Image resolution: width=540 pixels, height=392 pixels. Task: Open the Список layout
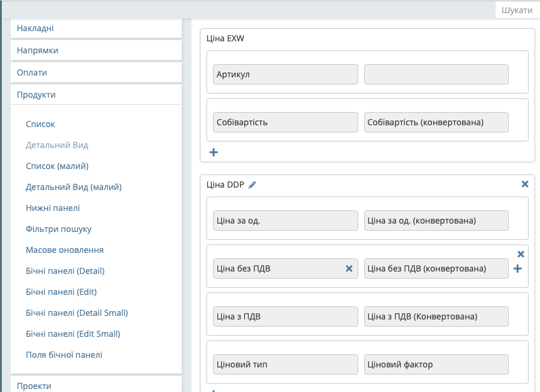[x=40, y=124]
